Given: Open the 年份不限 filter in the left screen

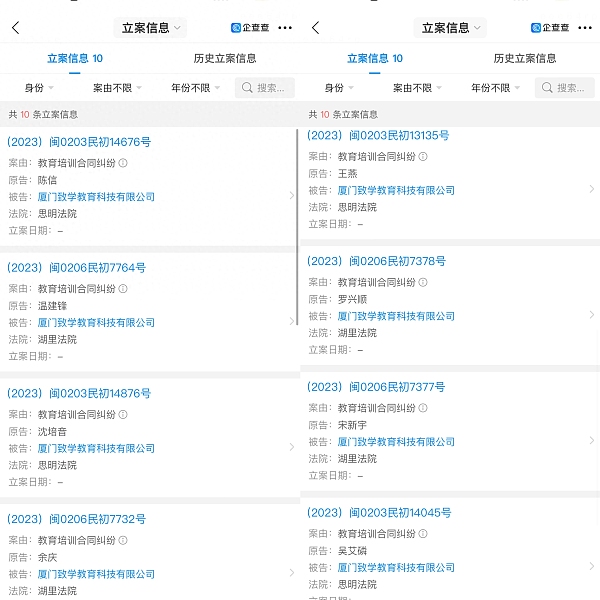Looking at the screenshot, I should click(196, 88).
